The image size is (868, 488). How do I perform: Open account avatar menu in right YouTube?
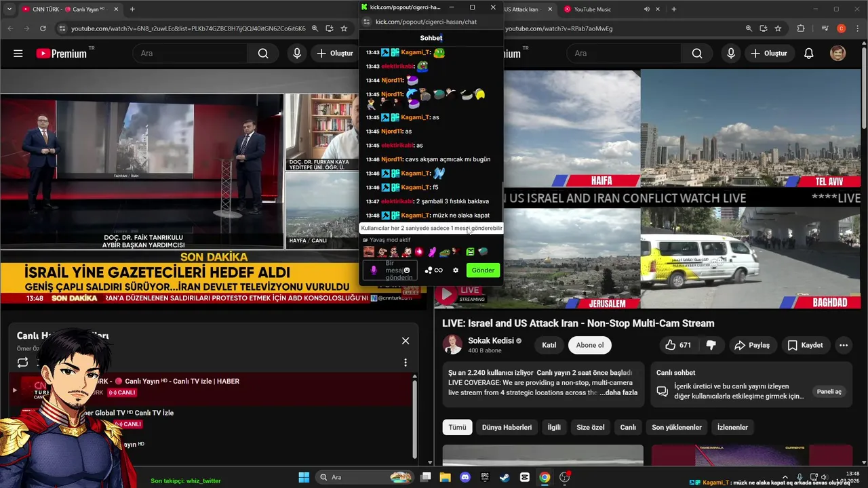(x=838, y=54)
